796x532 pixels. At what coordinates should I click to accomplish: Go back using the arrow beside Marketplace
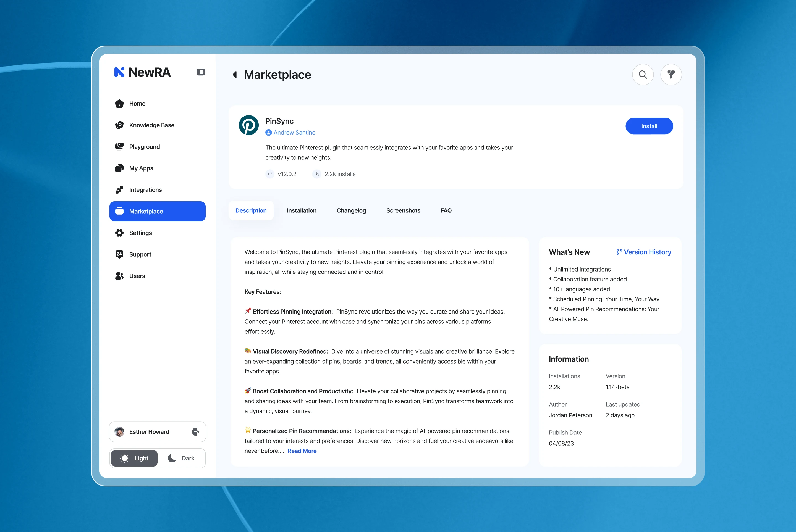(235, 75)
